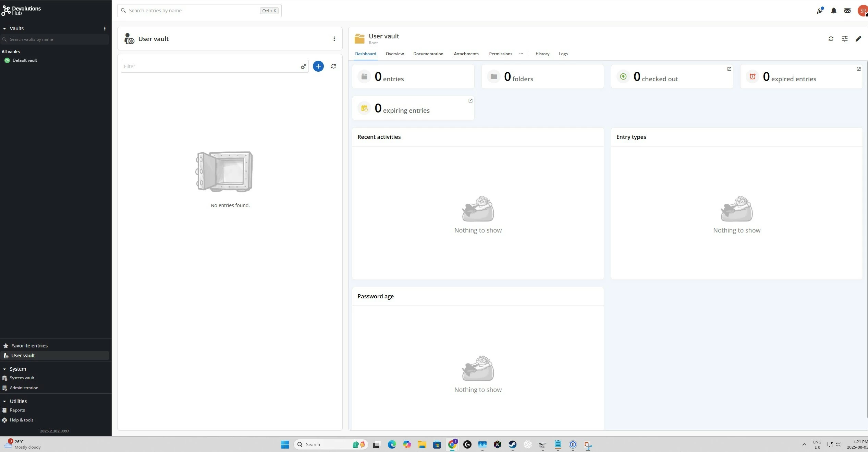Open the Vaults three-dot menu
868x452 pixels.
pyautogui.click(x=105, y=28)
